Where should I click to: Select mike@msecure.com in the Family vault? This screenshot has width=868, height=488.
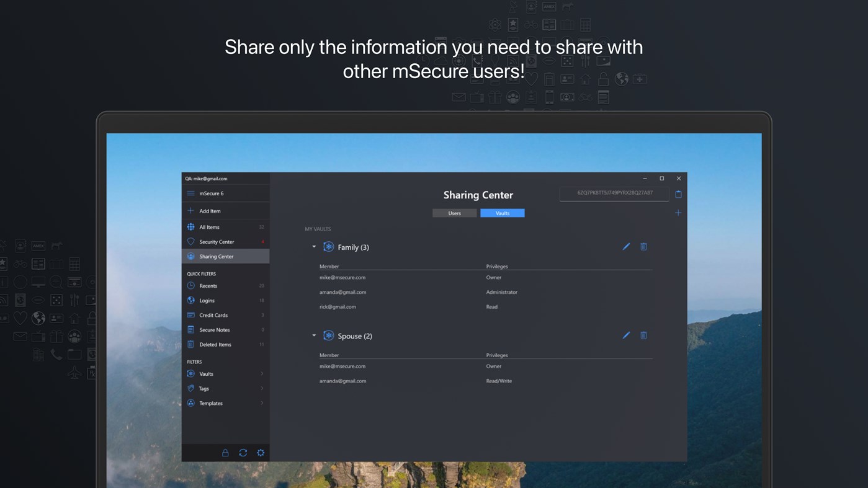click(x=342, y=278)
